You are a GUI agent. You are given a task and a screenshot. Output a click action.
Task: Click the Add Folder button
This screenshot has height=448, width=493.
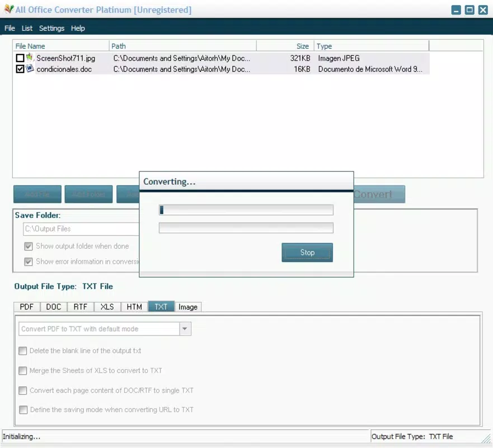(x=88, y=194)
